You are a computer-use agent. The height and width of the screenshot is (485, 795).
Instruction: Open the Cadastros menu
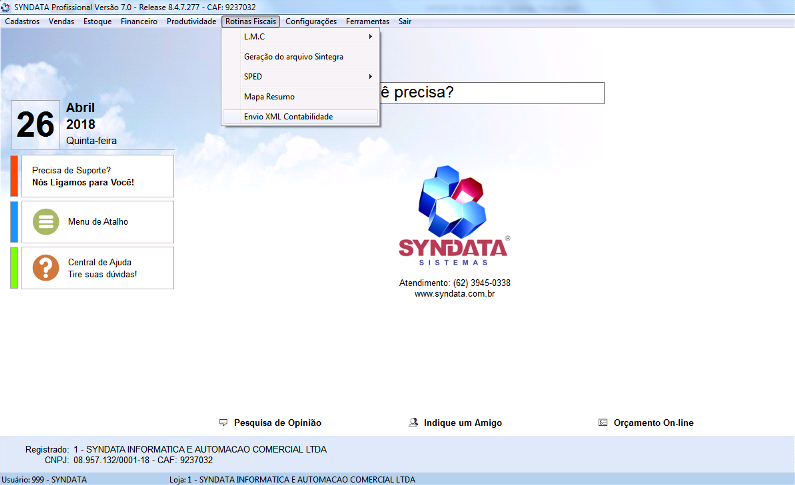[22, 21]
